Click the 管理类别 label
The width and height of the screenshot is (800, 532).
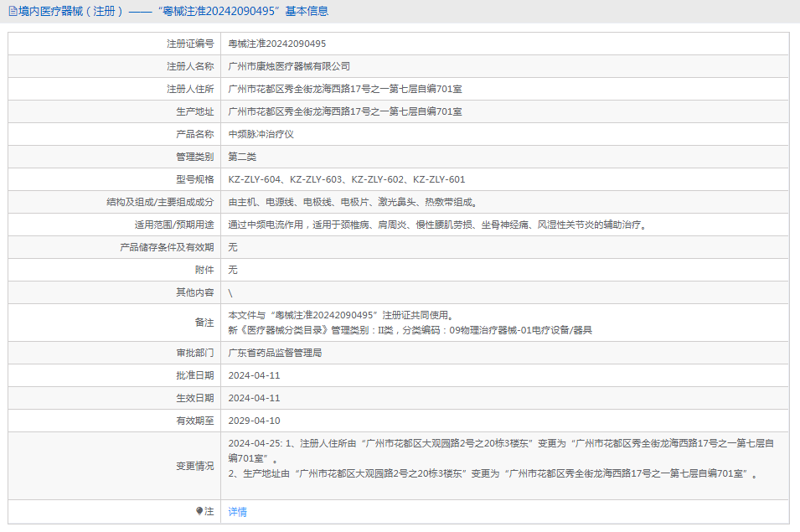(195, 157)
